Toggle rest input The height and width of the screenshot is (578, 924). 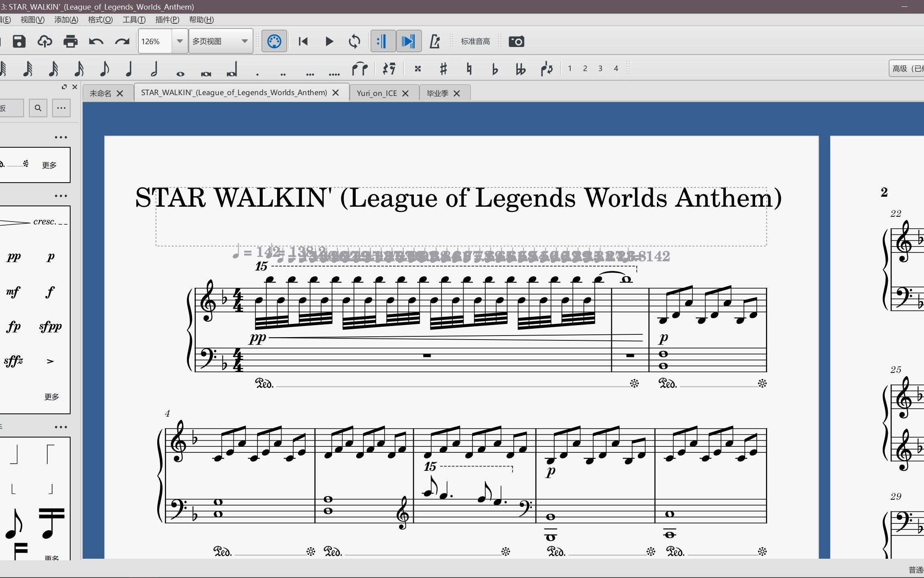point(389,69)
